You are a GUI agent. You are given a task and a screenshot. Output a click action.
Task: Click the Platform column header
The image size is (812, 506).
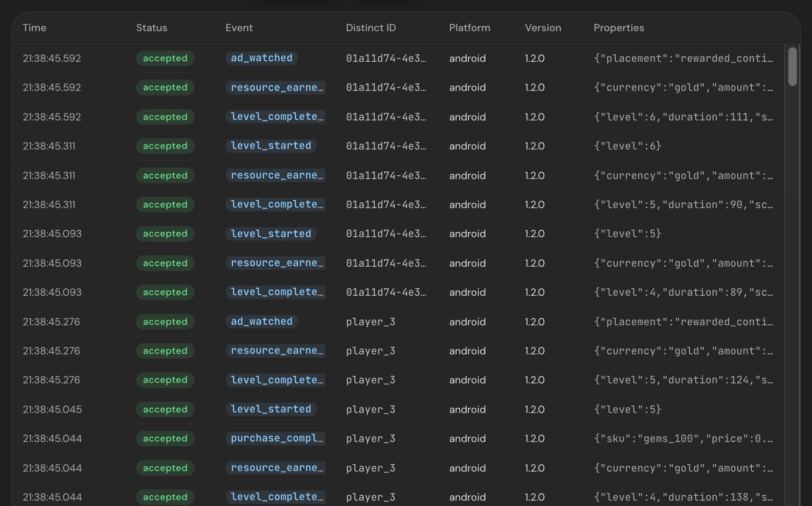(x=469, y=28)
